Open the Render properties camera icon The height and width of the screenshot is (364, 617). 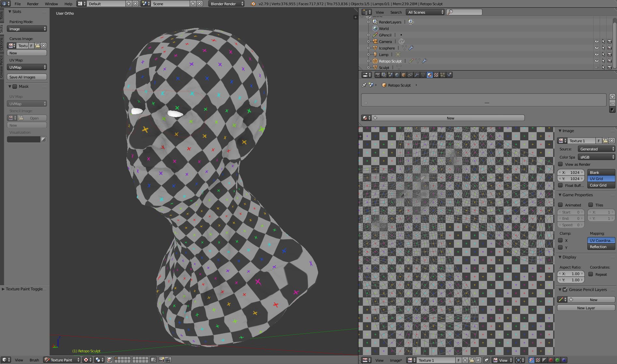[378, 75]
